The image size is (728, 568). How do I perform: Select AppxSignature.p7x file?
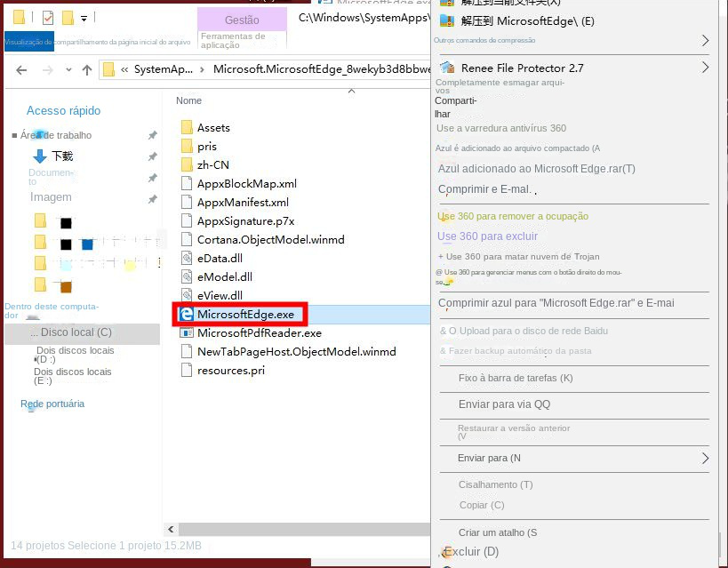coord(237,221)
